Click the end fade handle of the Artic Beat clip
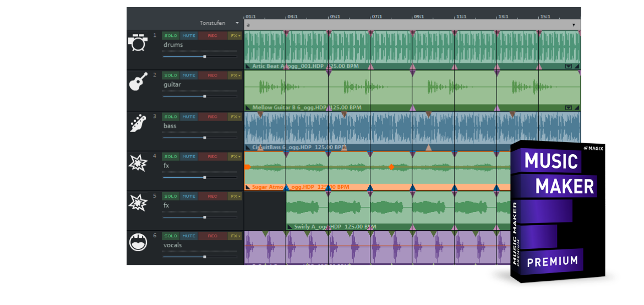The width and height of the screenshot is (644, 305). (x=577, y=66)
